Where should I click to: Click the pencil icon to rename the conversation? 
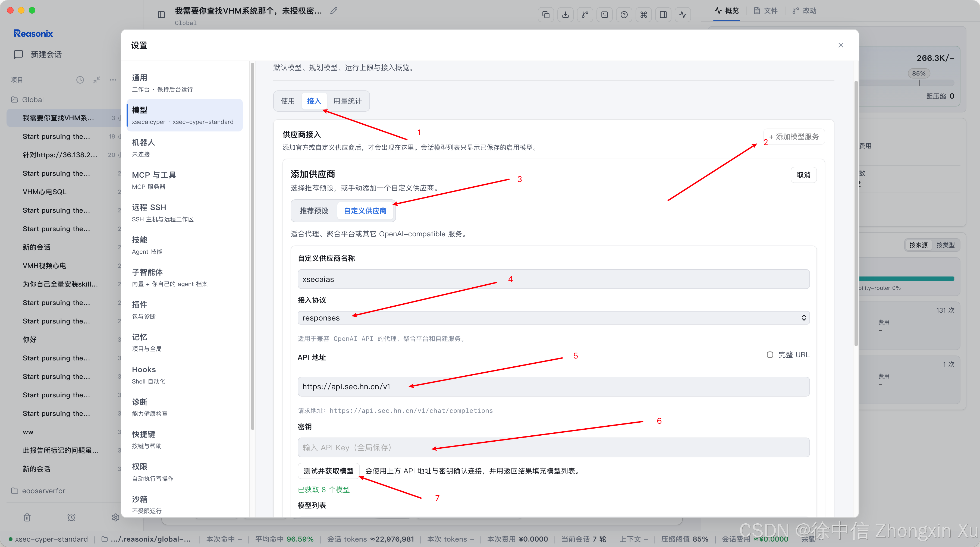tap(334, 11)
